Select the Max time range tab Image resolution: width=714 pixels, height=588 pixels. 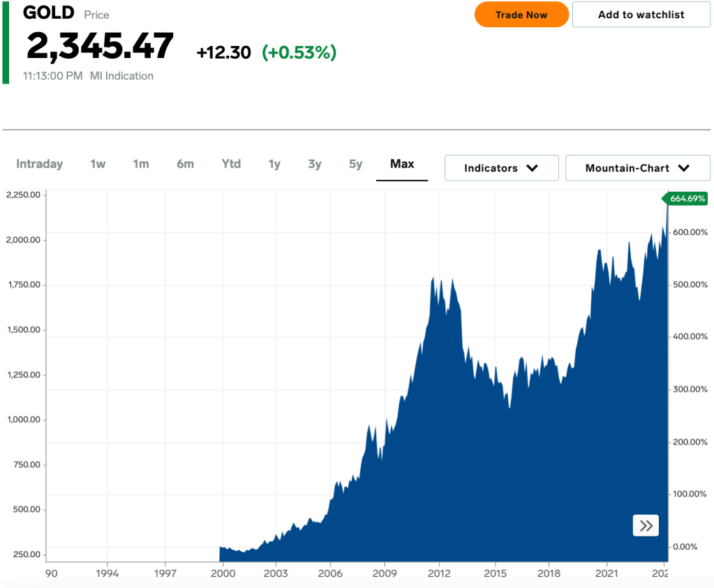click(402, 164)
